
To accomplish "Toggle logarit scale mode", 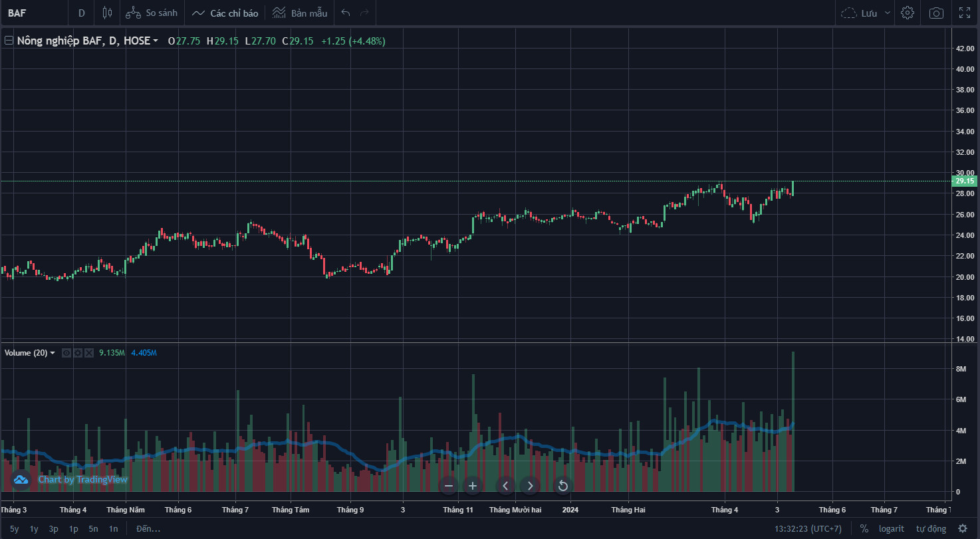I will click(891, 528).
